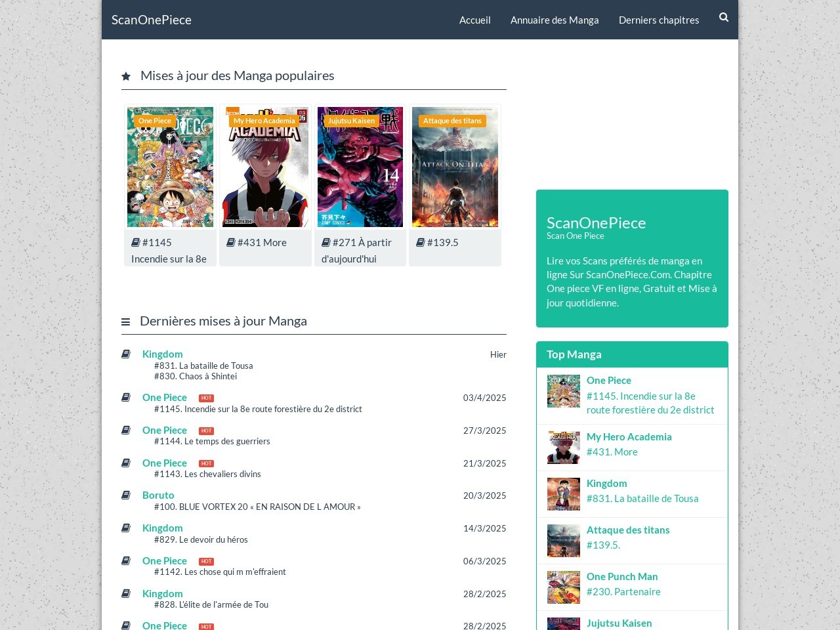Click book icon beside Kingdom #829 entry
840x630 pixels.
tap(126, 528)
